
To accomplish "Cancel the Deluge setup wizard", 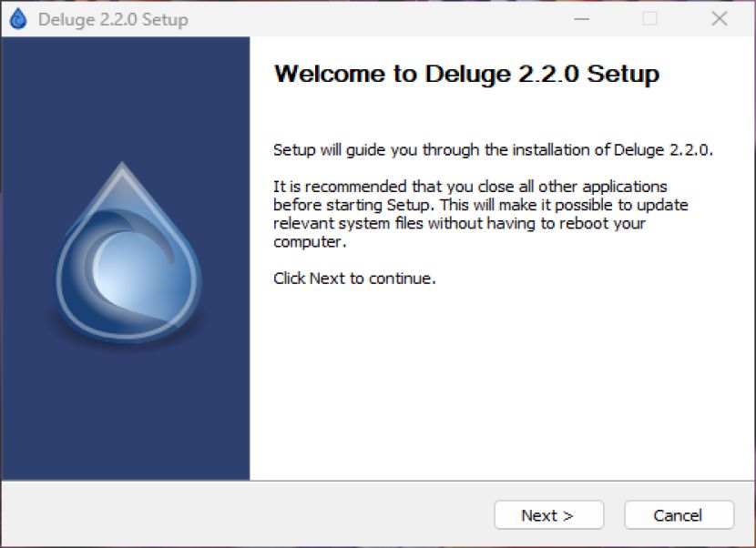I will pos(679,514).
